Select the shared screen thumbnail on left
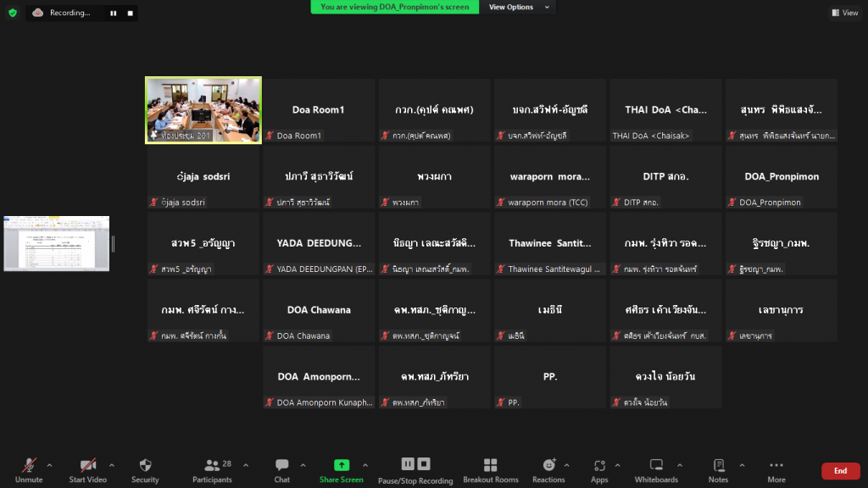Image resolution: width=868 pixels, height=488 pixels. click(x=56, y=243)
